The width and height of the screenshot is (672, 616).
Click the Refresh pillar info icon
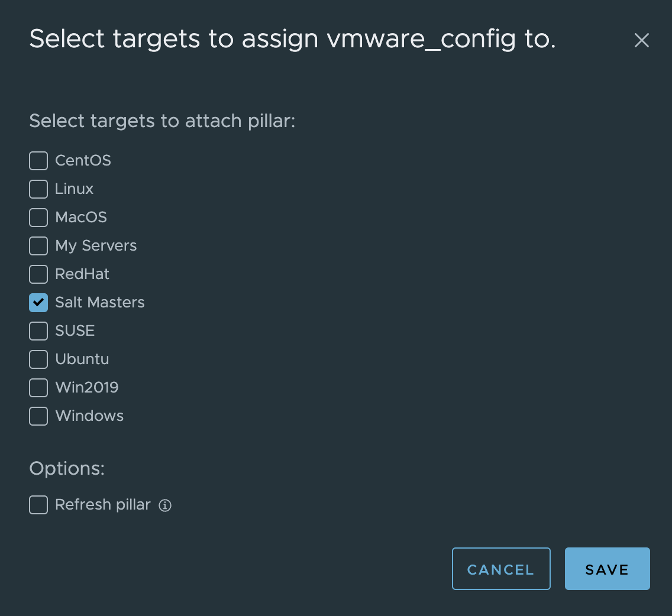(165, 505)
